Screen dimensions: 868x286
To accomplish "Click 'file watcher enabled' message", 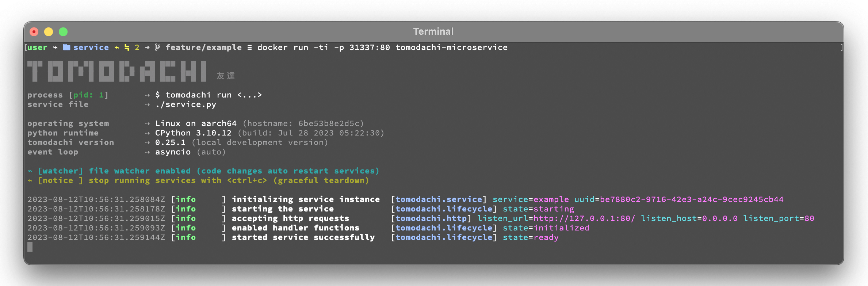I will click(139, 171).
